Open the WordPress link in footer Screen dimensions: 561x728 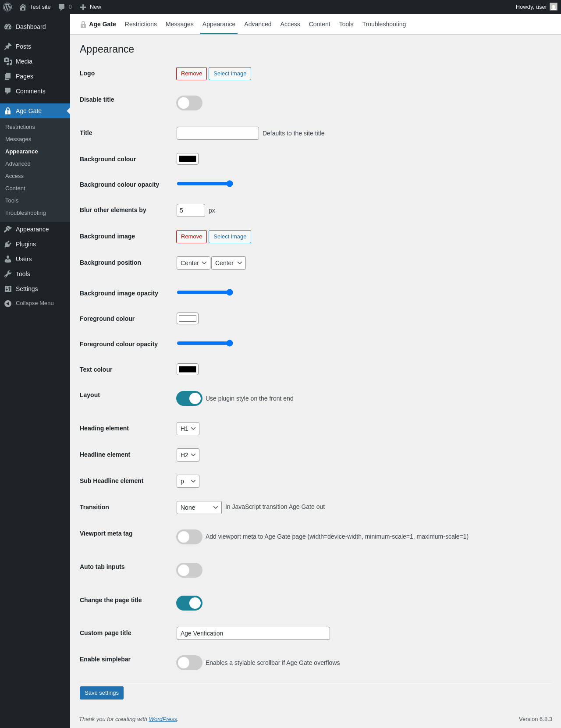pos(163,719)
